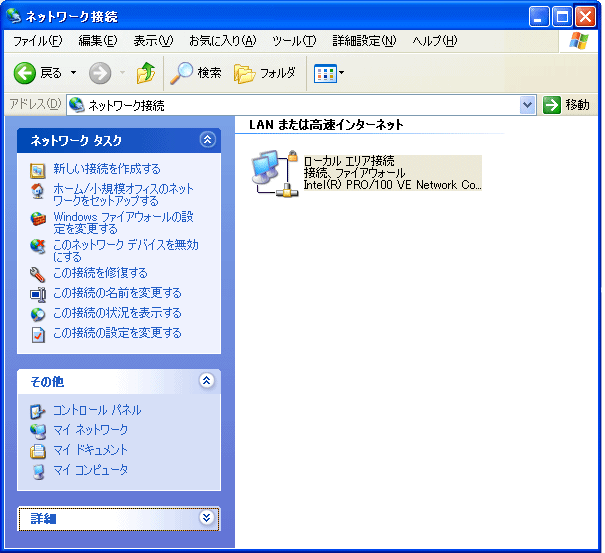Expand the 詳細 panel
605x553 pixels.
pyautogui.click(x=207, y=517)
